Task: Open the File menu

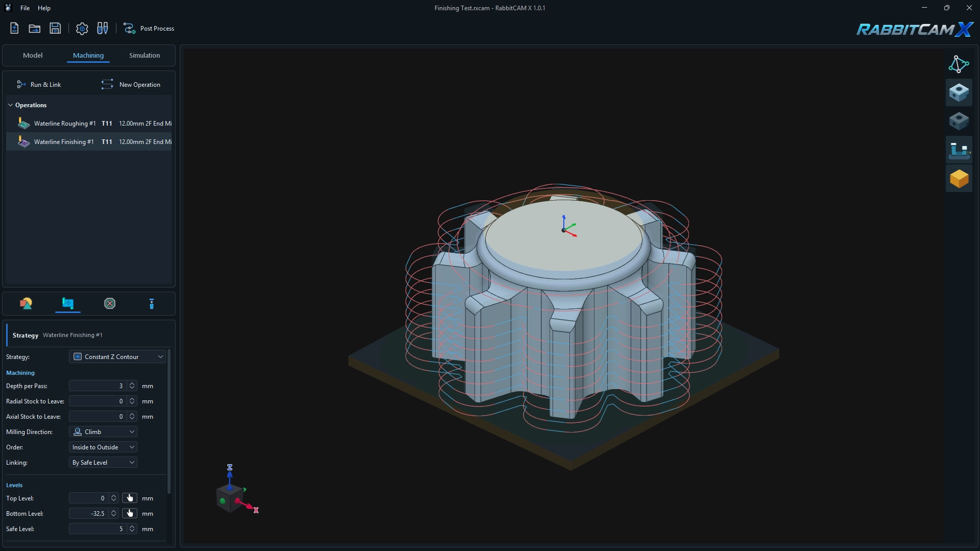Action: [x=25, y=8]
